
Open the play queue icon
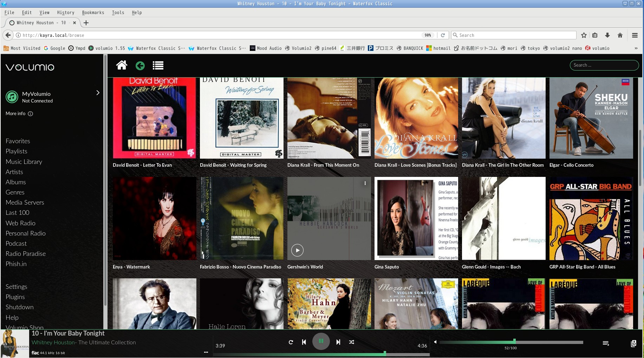point(606,343)
